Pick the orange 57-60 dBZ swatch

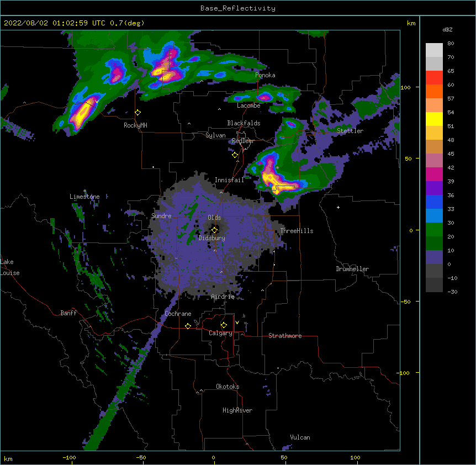point(434,91)
